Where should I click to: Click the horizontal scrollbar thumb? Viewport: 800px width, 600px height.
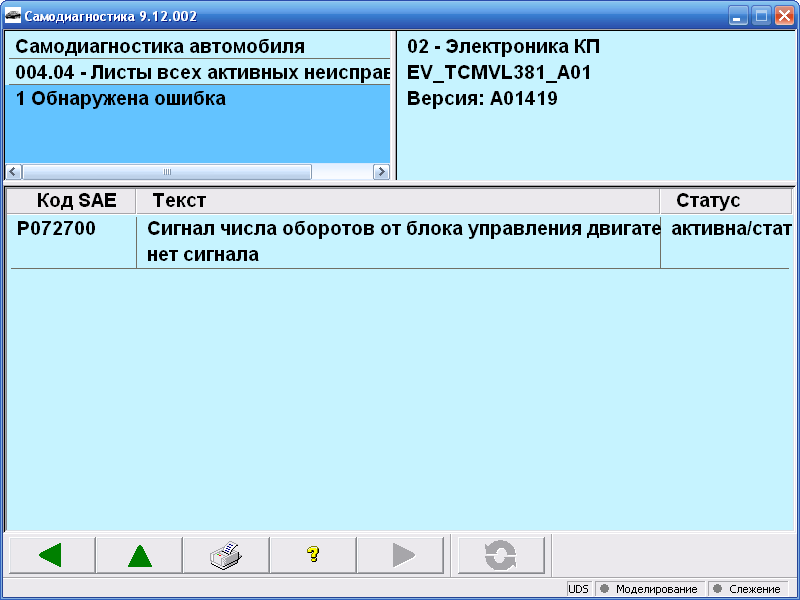point(167,171)
